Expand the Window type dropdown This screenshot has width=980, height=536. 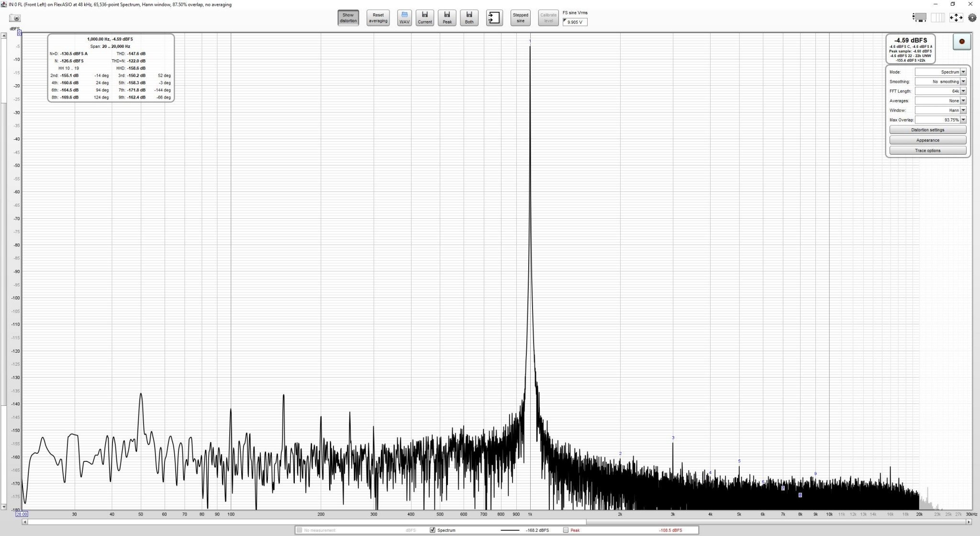940,110
